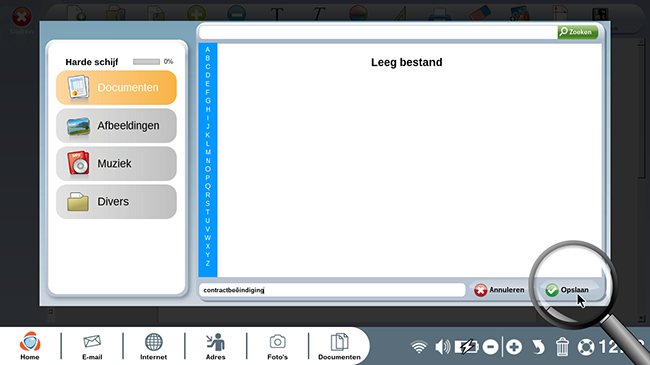Viewport: 650px width, 365px height.
Task: Jump to letter U in index
Action: [208, 221]
